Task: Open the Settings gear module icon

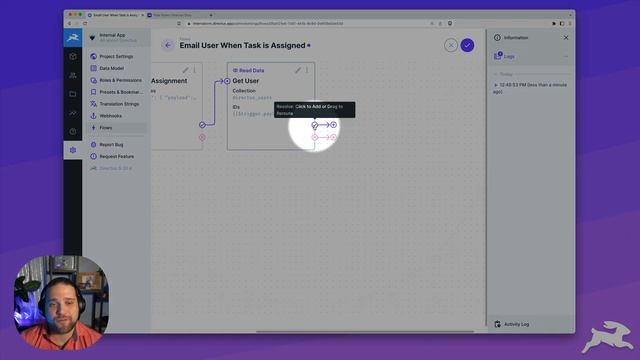Action: pyautogui.click(x=73, y=150)
